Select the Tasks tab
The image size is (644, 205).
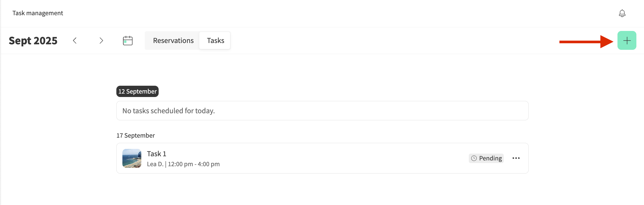pos(215,41)
